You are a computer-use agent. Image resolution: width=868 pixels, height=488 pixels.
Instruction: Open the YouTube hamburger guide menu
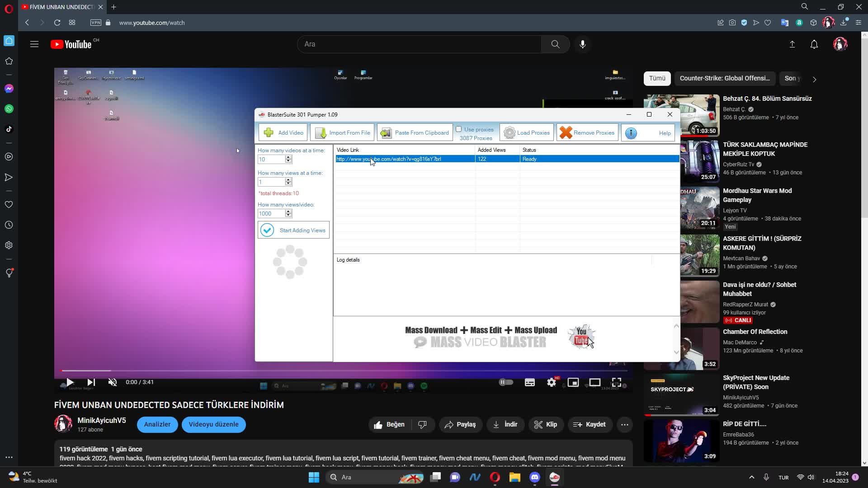(x=34, y=44)
